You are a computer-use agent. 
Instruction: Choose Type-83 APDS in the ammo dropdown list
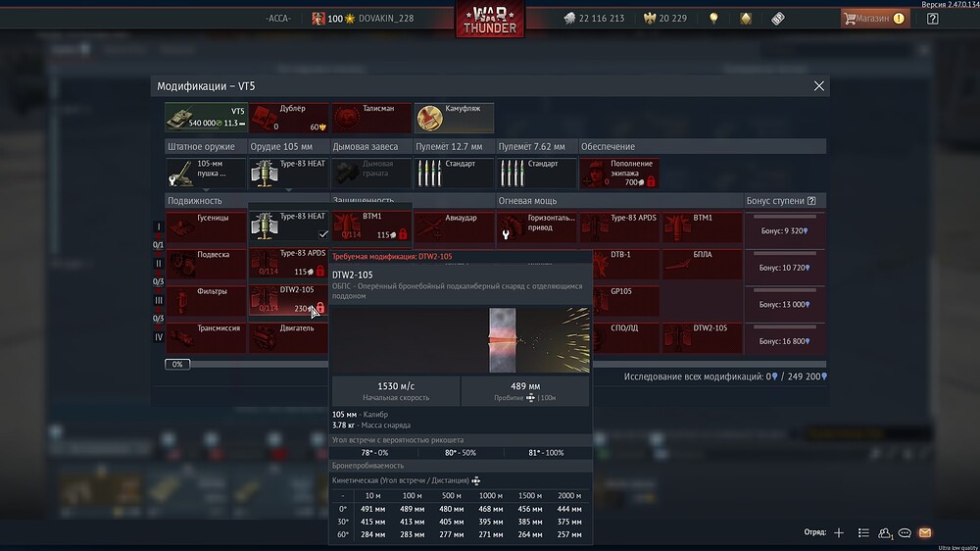point(289,263)
